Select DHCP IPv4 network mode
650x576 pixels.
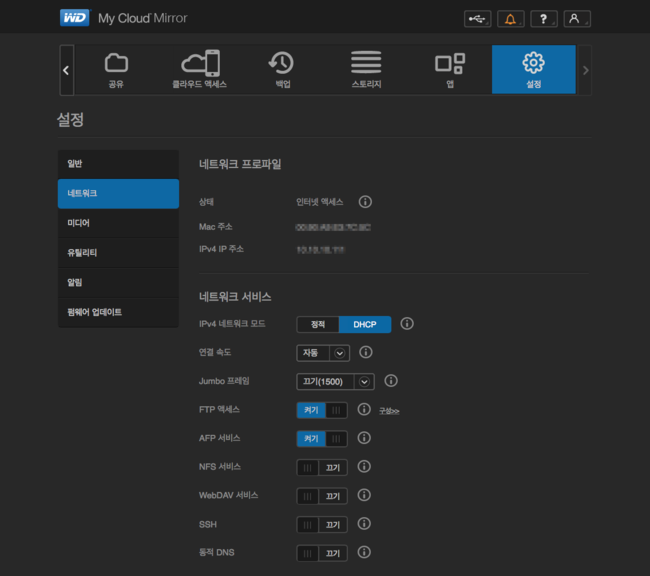[x=365, y=324]
